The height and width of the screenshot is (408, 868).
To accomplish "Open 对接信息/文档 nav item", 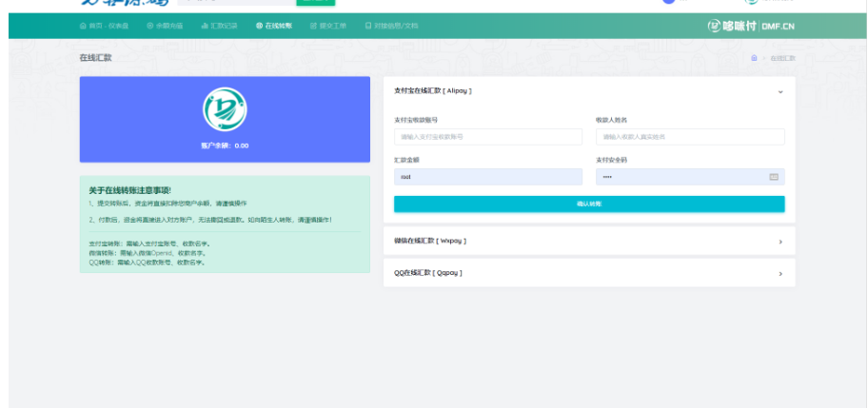I will (391, 26).
